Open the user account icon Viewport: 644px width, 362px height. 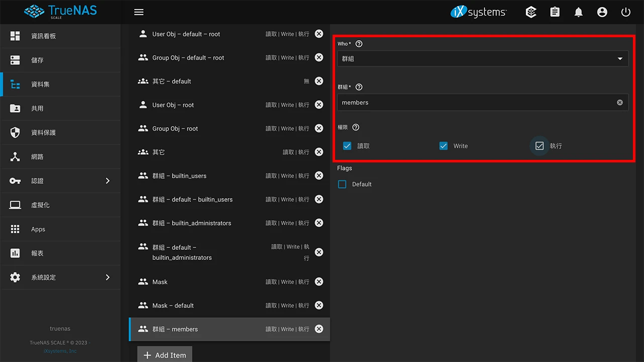tap(602, 12)
